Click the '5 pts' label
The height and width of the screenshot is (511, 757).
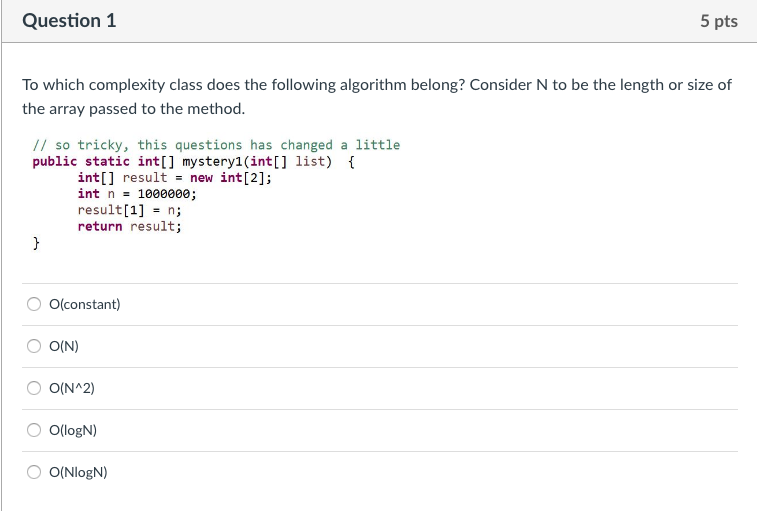pos(719,21)
